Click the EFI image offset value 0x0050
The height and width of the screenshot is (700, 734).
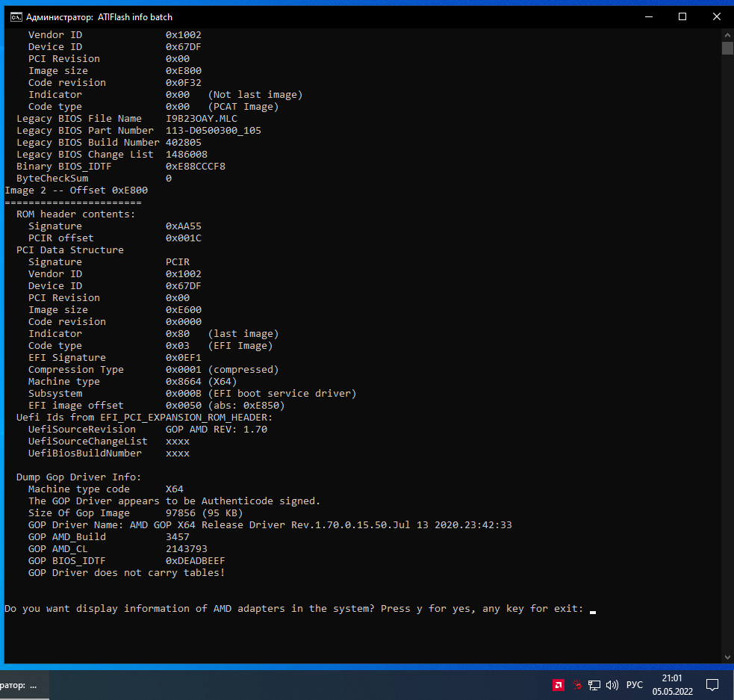pos(184,406)
